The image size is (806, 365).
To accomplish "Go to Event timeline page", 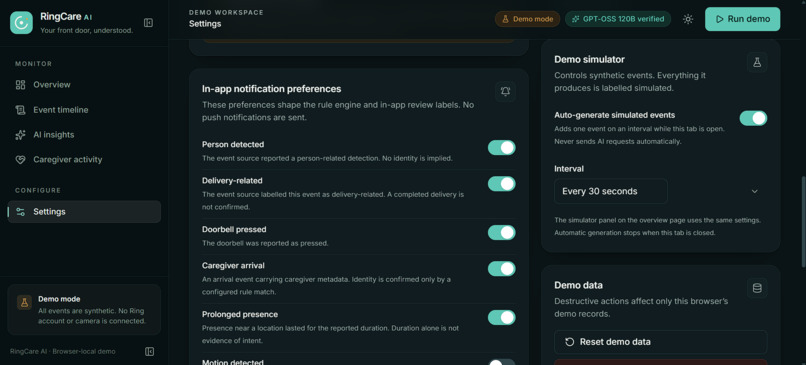I will point(84,110).
